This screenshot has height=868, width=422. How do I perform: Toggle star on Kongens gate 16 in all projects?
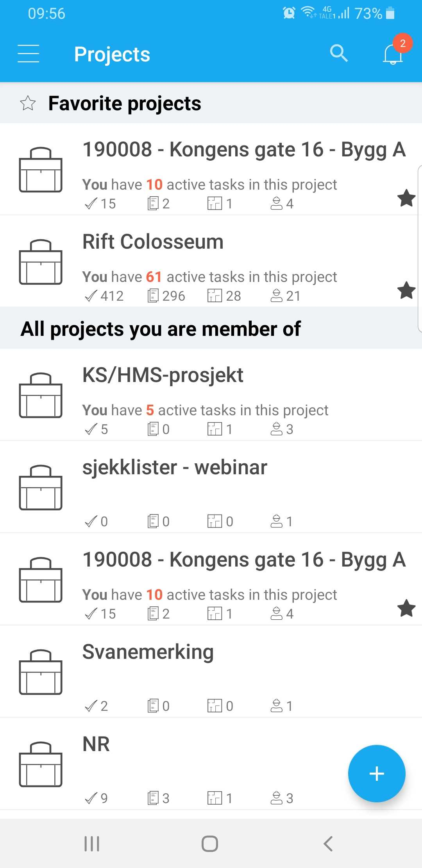406,608
